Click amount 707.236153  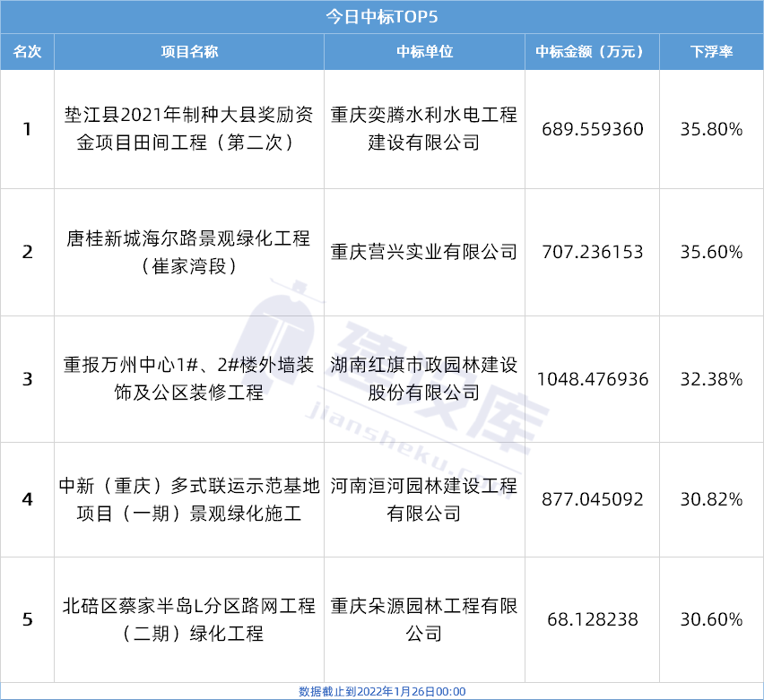593,252
